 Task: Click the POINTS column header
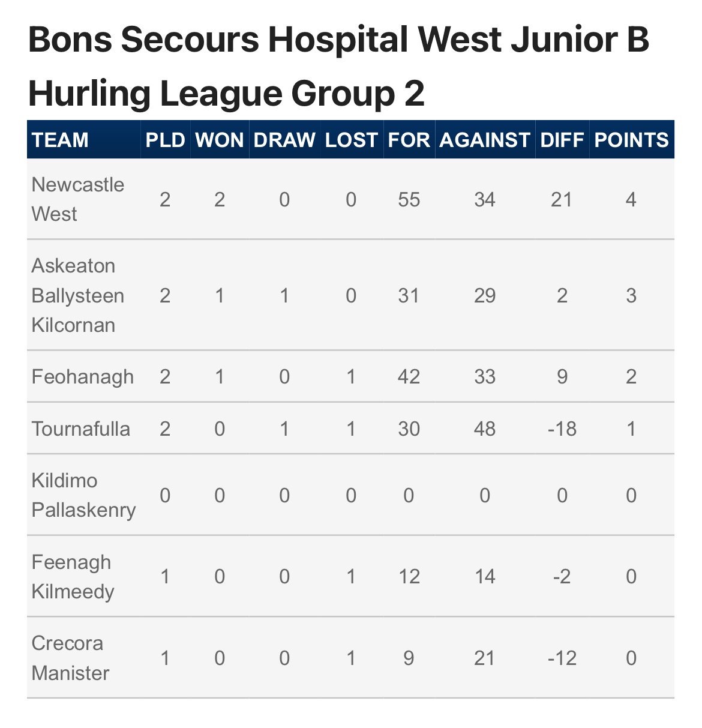(631, 140)
